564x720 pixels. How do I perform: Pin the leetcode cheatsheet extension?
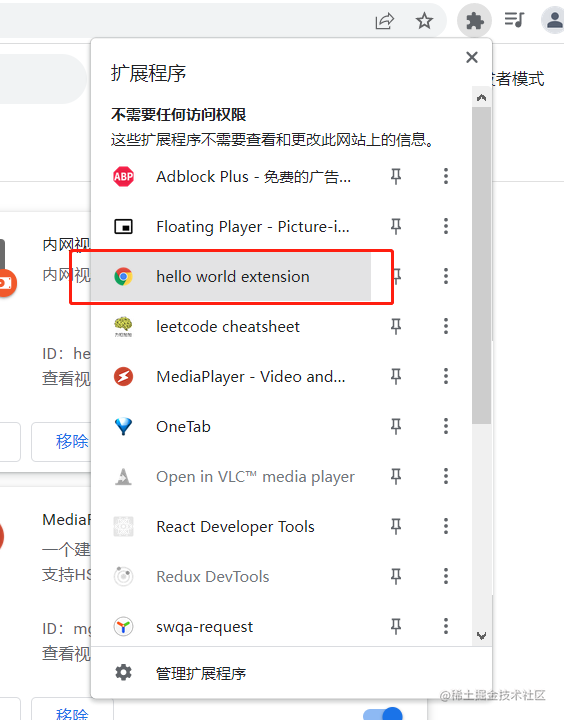coord(396,326)
